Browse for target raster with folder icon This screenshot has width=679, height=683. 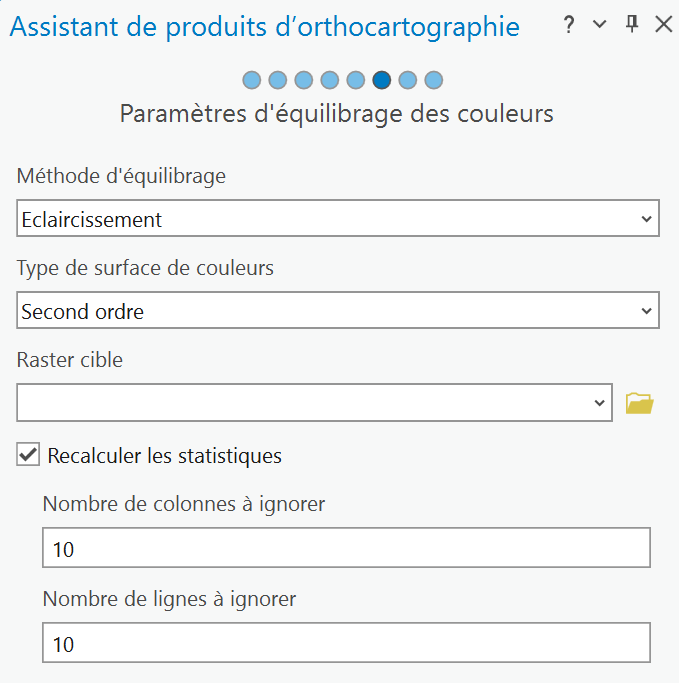[639, 403]
